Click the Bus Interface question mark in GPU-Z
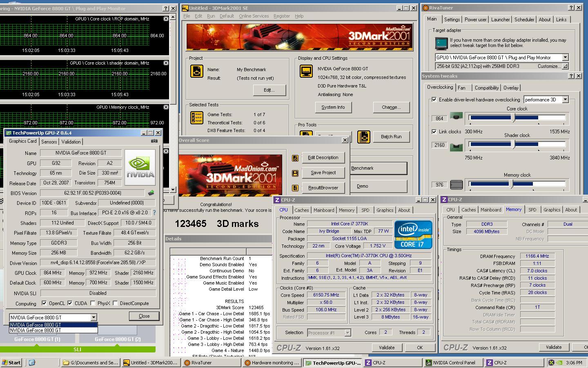 tap(154, 213)
